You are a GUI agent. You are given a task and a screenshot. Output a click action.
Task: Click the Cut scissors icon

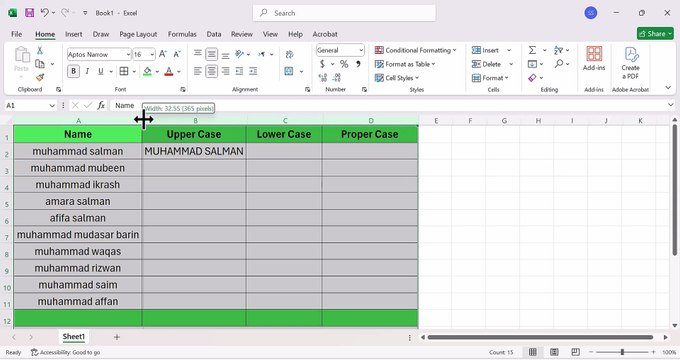(x=39, y=51)
